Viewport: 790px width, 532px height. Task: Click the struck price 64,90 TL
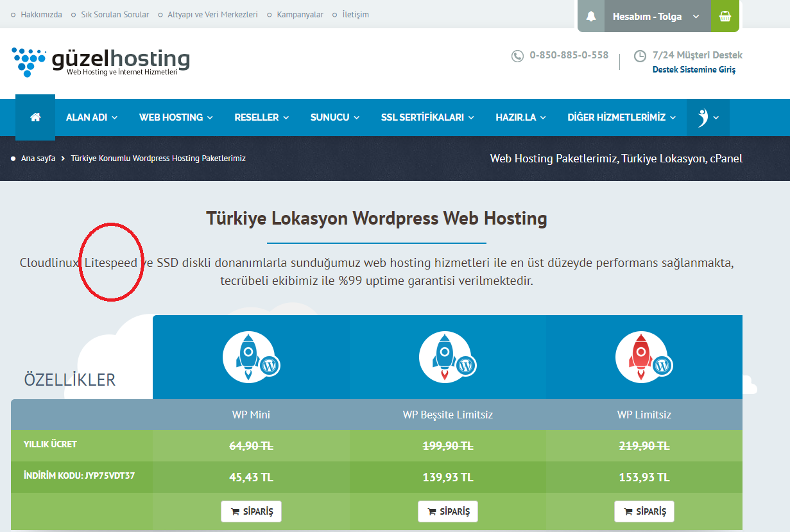tap(252, 446)
